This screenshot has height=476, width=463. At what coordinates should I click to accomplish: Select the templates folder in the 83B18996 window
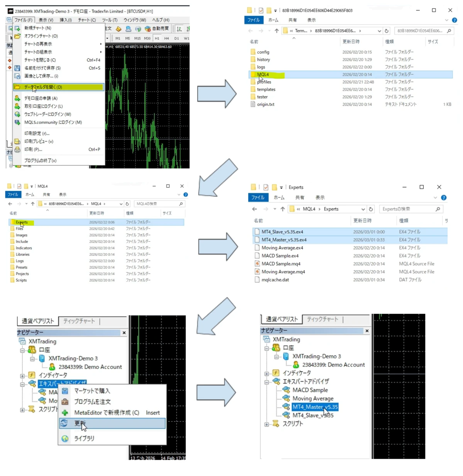point(266,89)
